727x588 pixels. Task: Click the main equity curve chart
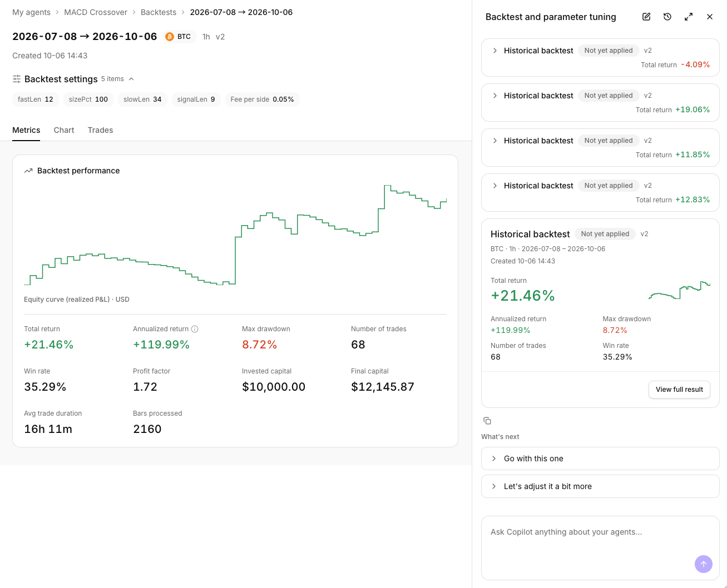click(x=235, y=235)
